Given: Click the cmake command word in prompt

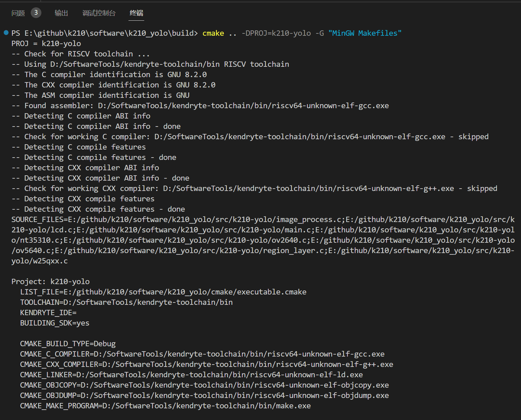Looking at the screenshot, I should 213,33.
